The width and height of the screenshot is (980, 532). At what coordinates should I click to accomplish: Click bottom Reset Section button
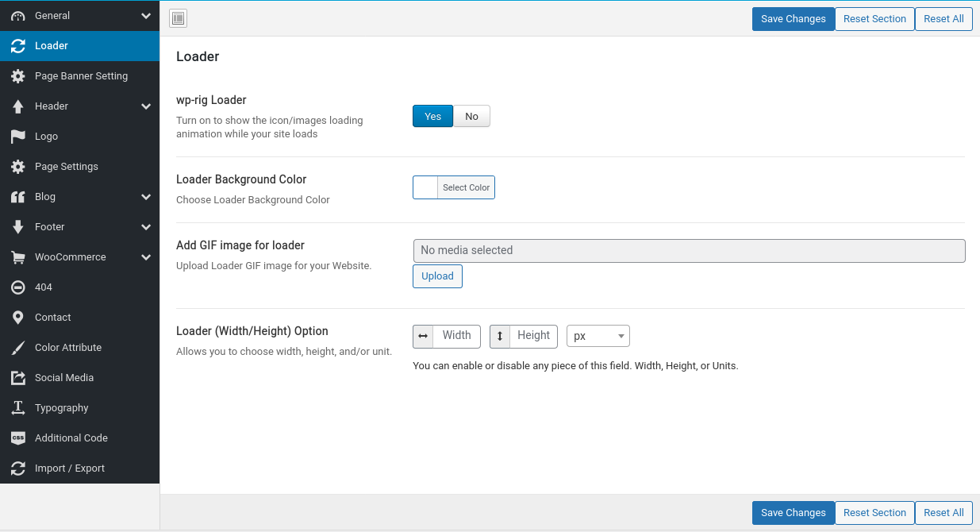[x=874, y=513]
